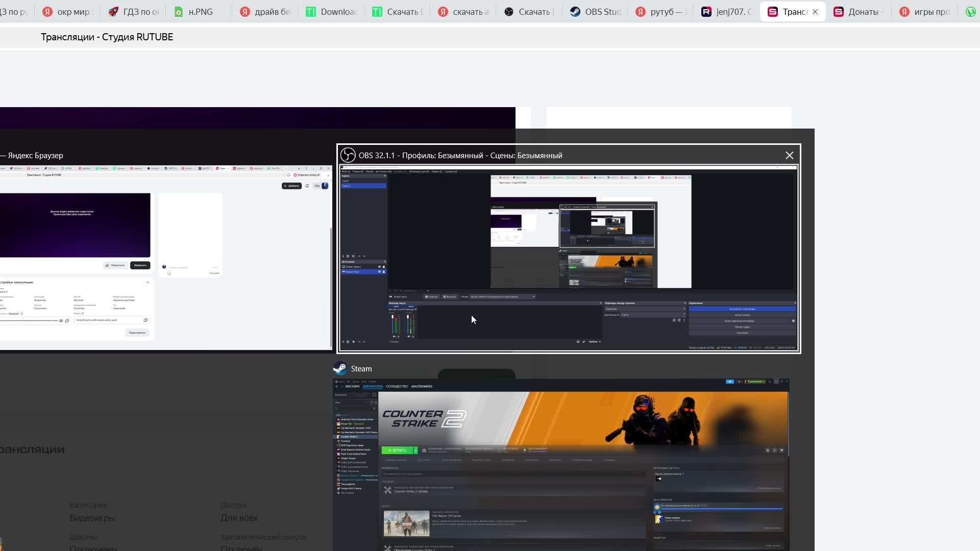The height and width of the screenshot is (551, 980).
Task: Open the 'jenj707' RUTUBE channel tab
Action: pos(726,12)
